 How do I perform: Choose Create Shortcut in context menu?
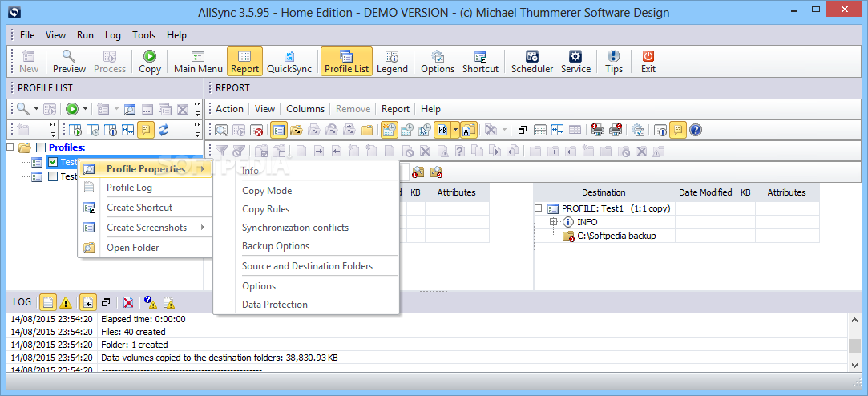(145, 208)
